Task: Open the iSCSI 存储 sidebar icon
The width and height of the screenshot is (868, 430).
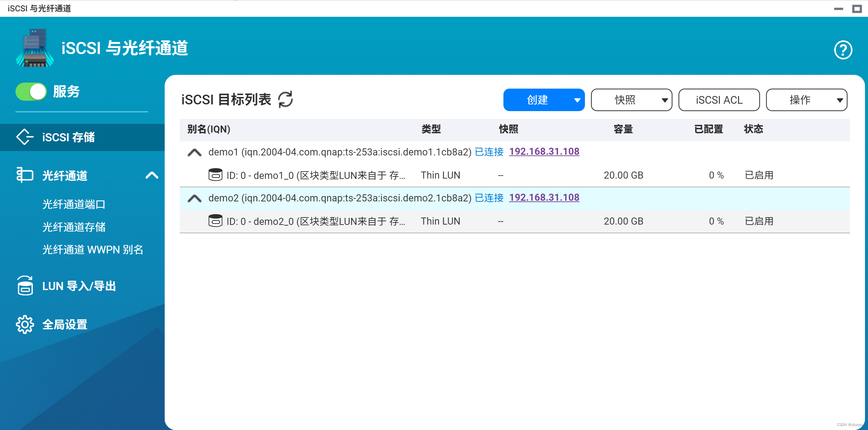Action: click(x=24, y=137)
